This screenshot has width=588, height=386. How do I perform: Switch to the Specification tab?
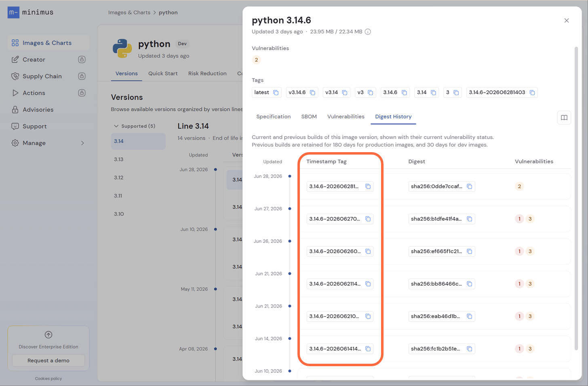[x=273, y=117]
